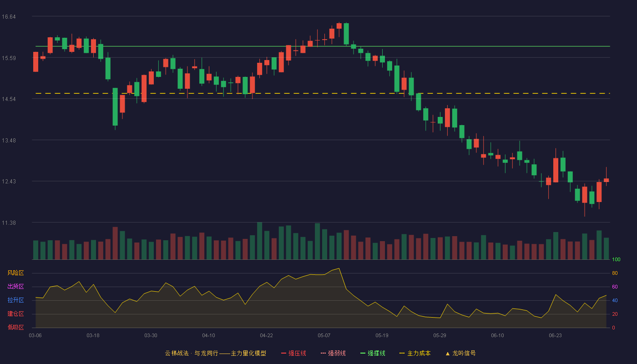Click the yellow dashed main cost line
Screen dimensions: 637x364
click(323, 93)
